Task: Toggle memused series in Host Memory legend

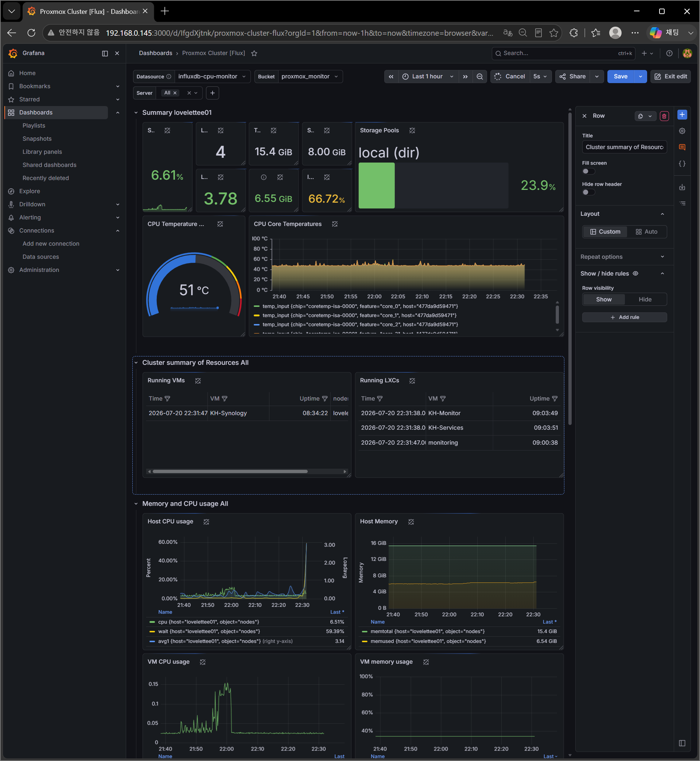Action: tap(428, 641)
